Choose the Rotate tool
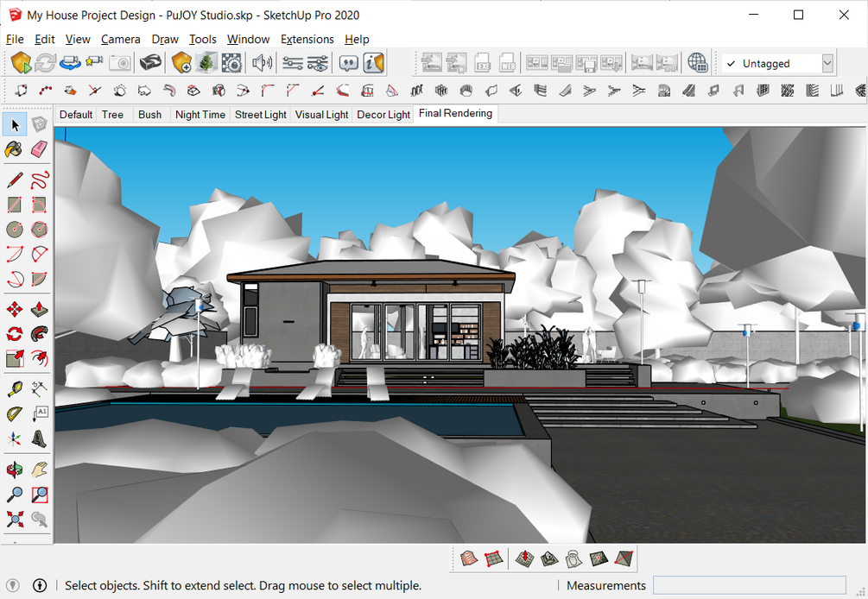The height and width of the screenshot is (599, 868). (x=15, y=333)
